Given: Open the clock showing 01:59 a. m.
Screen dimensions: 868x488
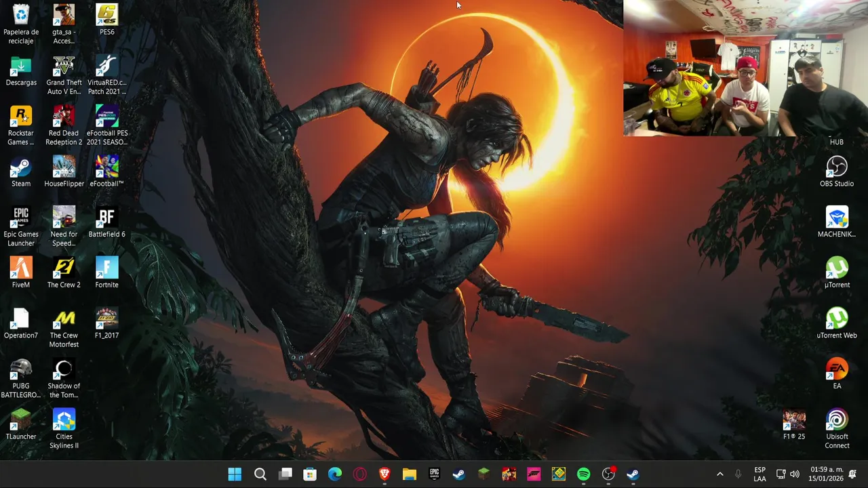Looking at the screenshot, I should pos(826,474).
